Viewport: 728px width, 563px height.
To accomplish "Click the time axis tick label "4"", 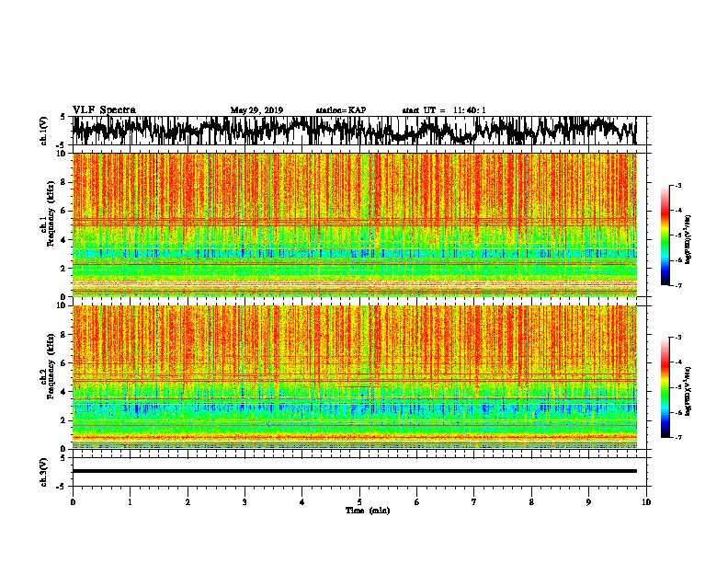I will (302, 502).
